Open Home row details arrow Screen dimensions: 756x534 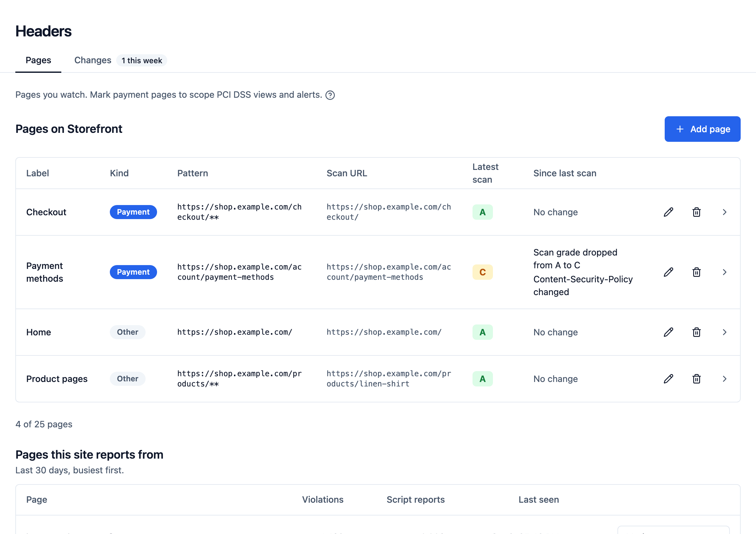tap(724, 332)
